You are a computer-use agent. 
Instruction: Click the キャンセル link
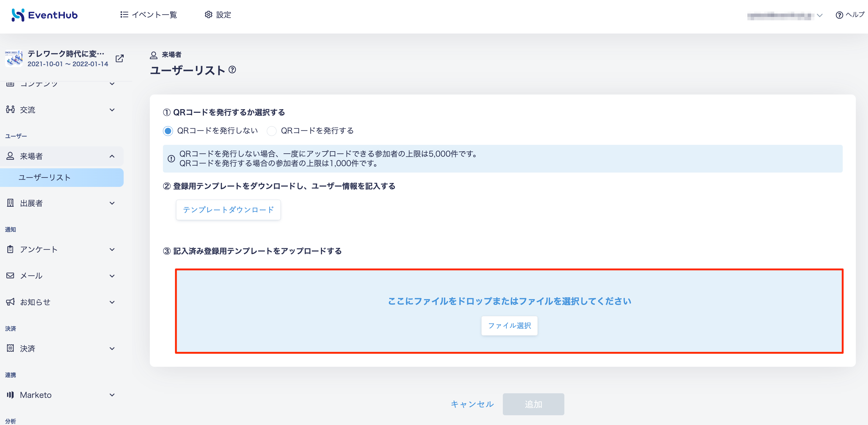(x=472, y=404)
